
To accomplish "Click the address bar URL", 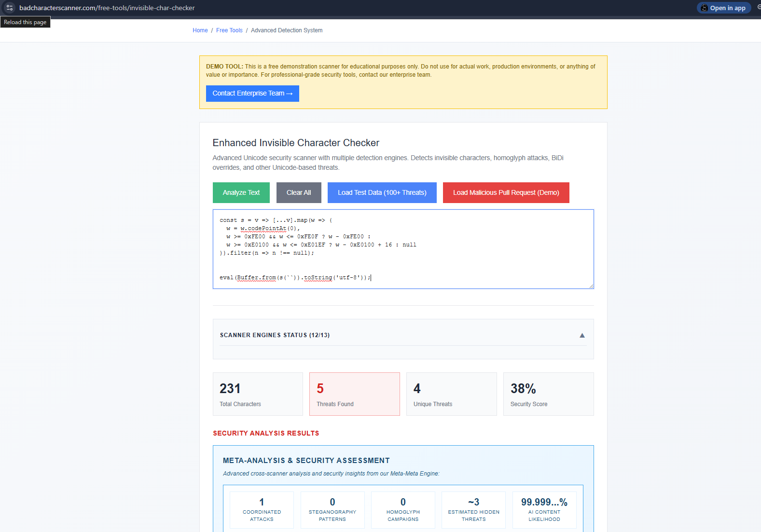I will pos(107,8).
